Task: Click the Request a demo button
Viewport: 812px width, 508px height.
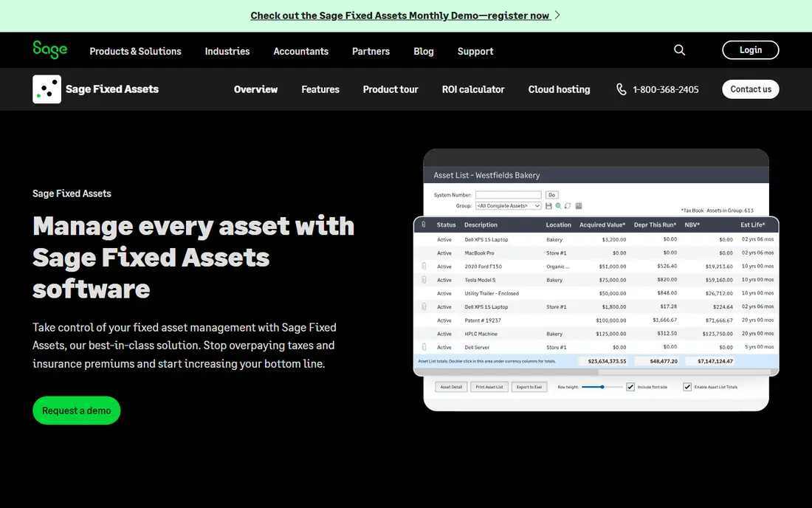Action: [77, 410]
